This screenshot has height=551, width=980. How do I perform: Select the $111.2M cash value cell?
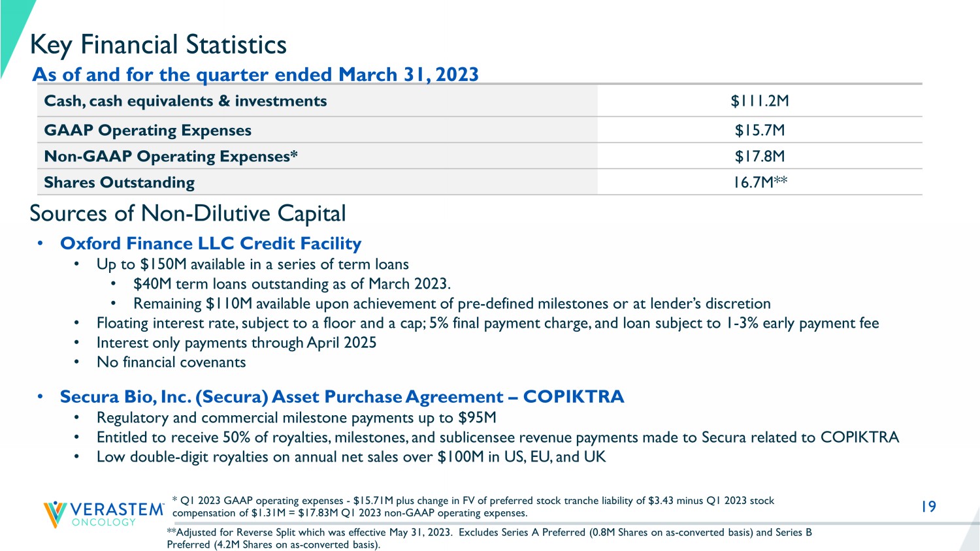(x=759, y=101)
